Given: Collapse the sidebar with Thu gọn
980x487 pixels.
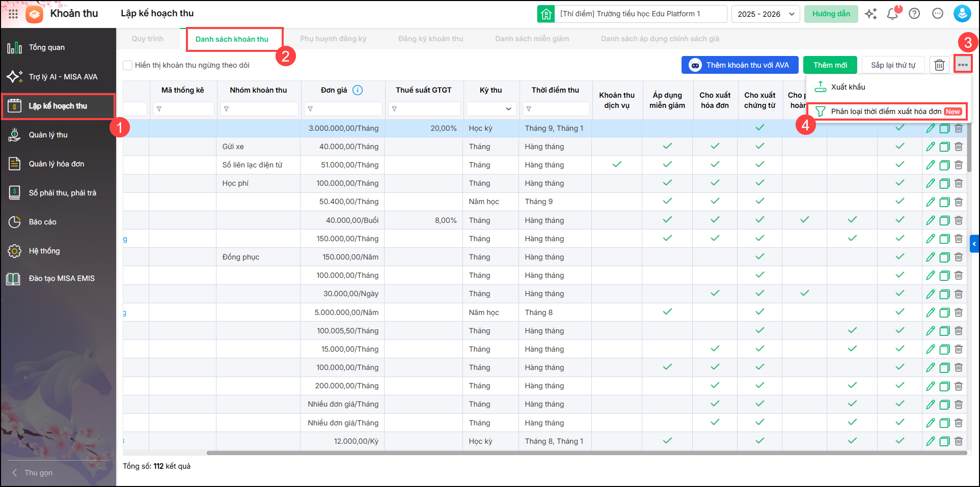Looking at the screenshot, I should coord(38,472).
